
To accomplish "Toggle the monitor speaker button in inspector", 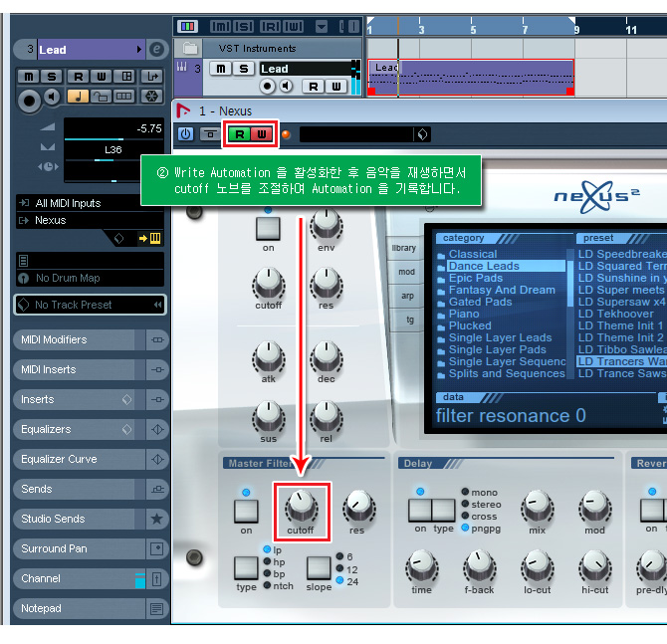I will (53, 97).
